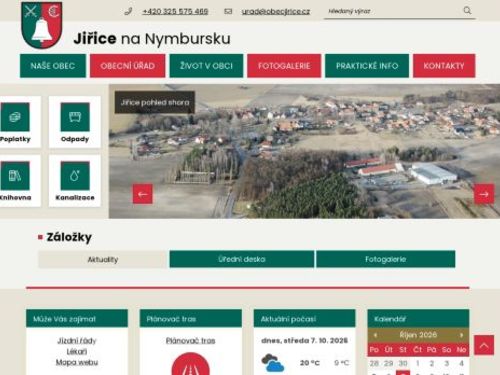Show next slide with right arrow
500x375 pixels.
484,194
